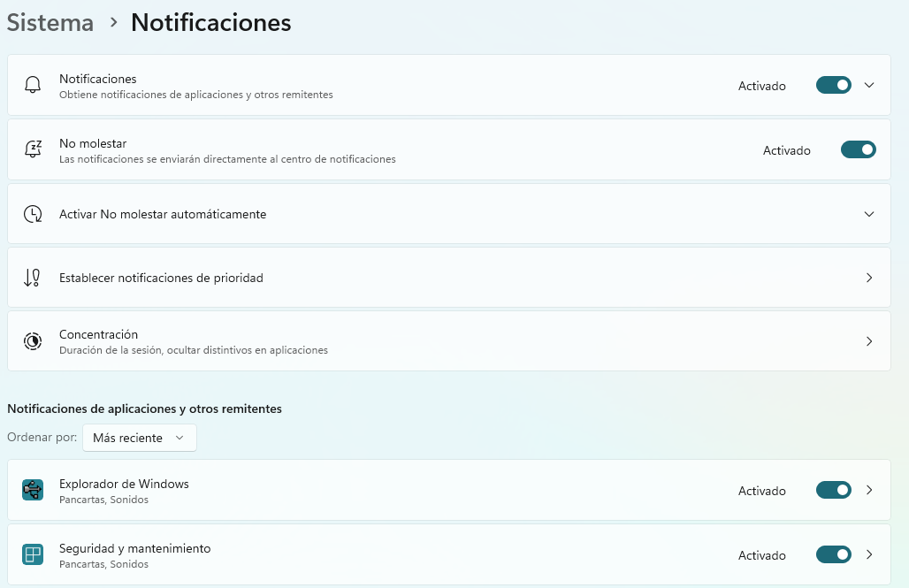Click the Explorador de Windows app icon
The height and width of the screenshot is (588, 909).
33,490
